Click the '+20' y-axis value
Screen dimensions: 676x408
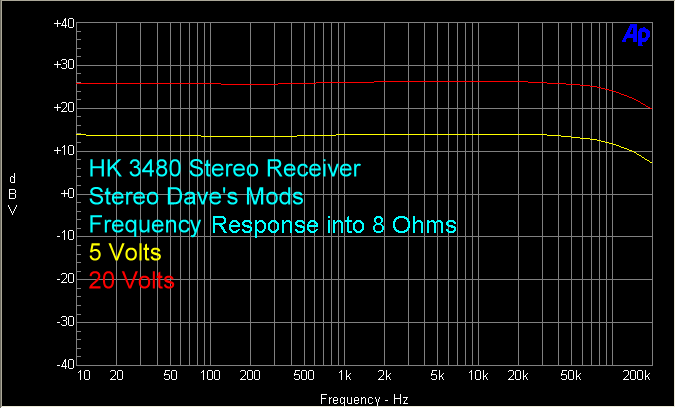coord(64,108)
